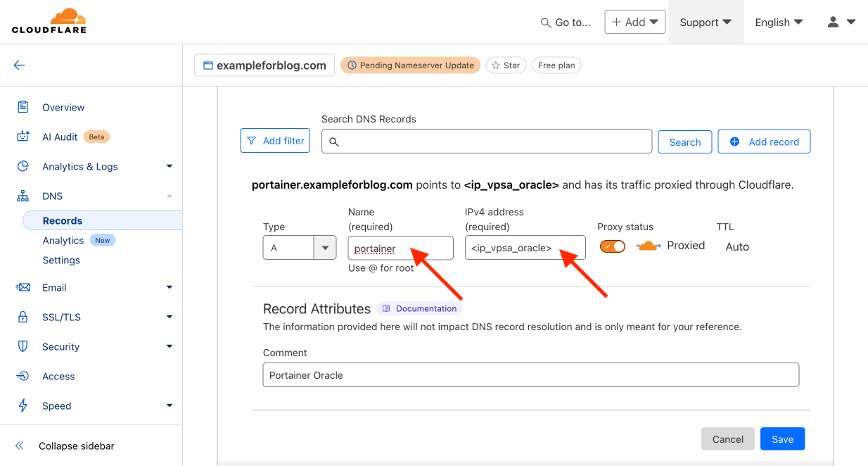
Task: Click the Add record button
Action: (x=764, y=141)
